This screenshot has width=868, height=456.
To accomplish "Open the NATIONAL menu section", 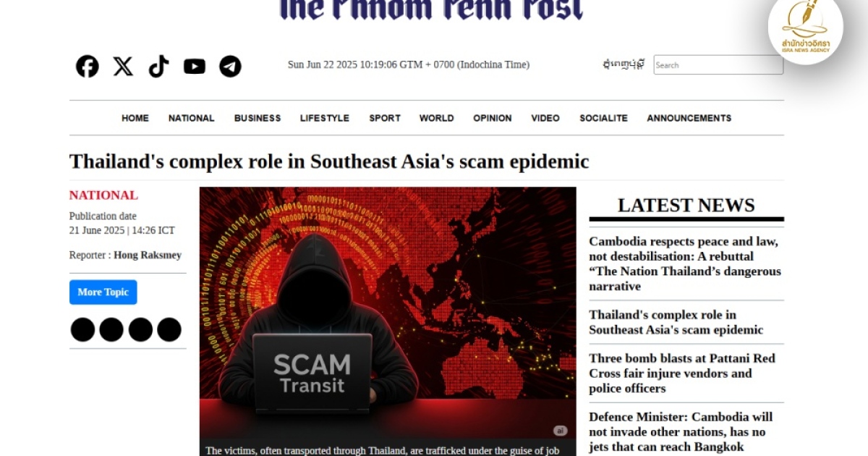I will tap(192, 118).
